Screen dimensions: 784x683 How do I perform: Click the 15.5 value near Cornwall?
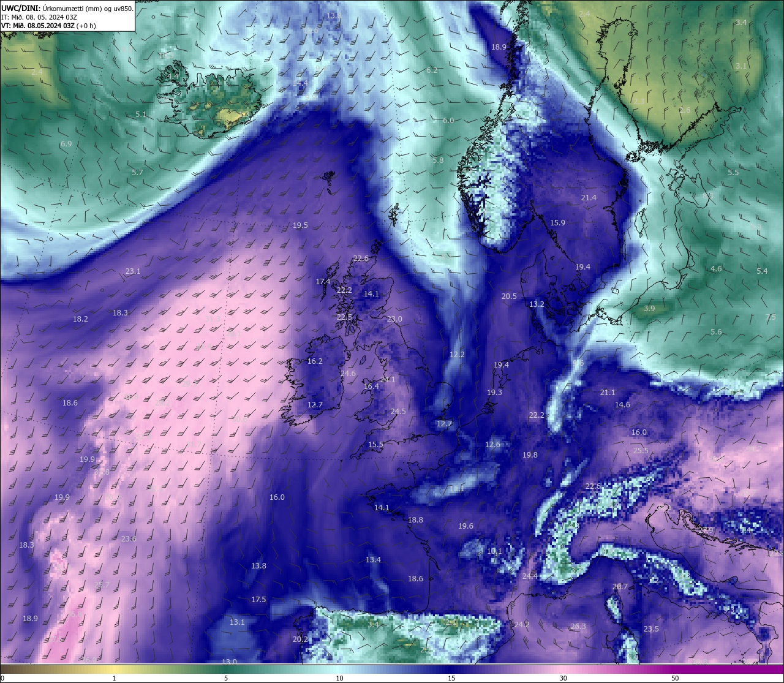(375, 445)
